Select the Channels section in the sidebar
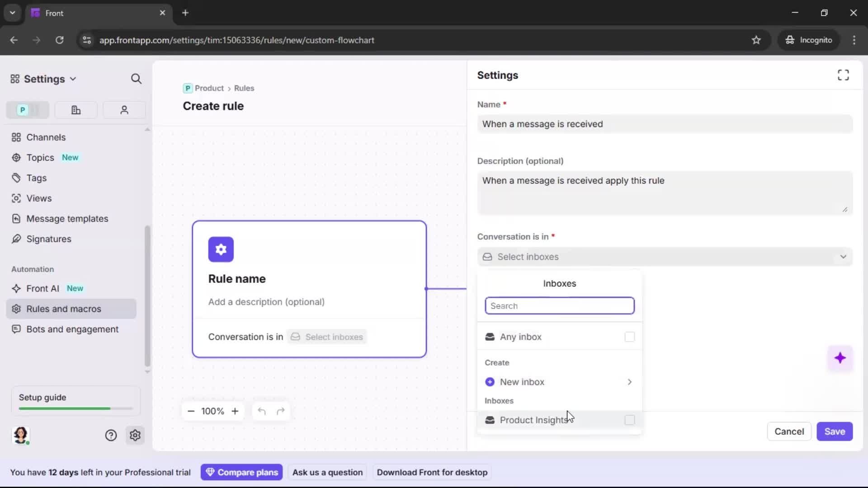The width and height of the screenshot is (868, 488). pyautogui.click(x=45, y=137)
